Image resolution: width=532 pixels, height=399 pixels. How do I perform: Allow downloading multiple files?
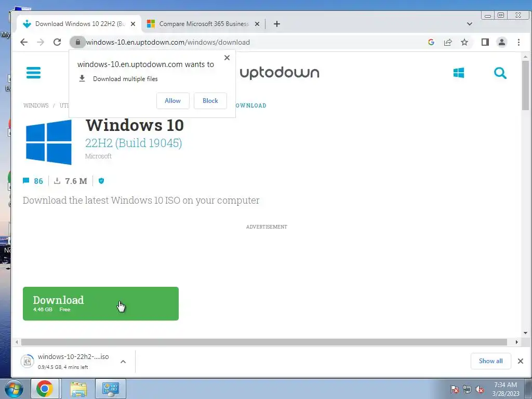[172, 101]
